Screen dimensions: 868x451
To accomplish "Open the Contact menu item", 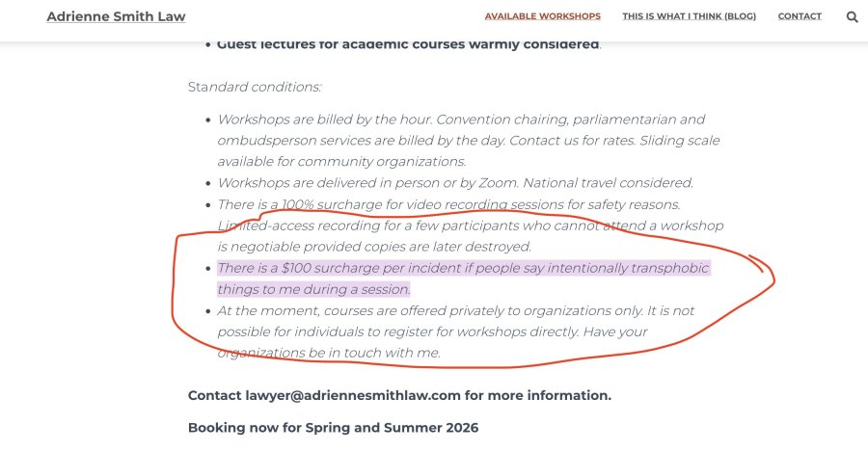I will coord(800,16).
